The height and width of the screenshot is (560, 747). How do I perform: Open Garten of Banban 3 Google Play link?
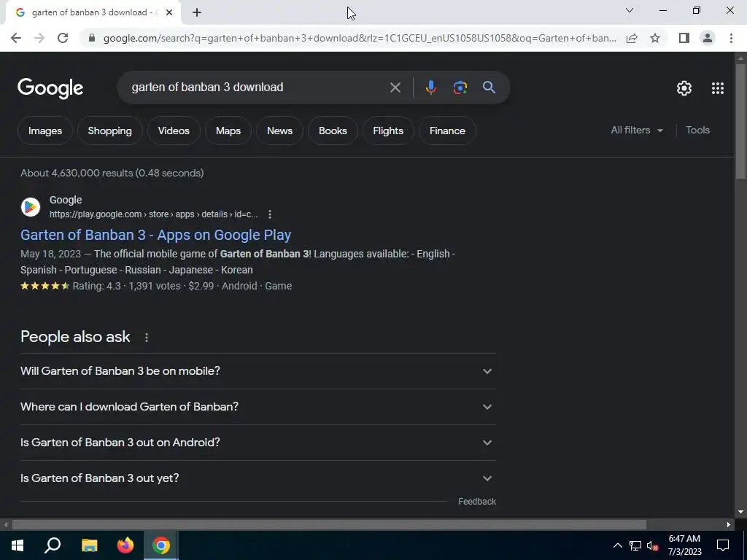156,235
